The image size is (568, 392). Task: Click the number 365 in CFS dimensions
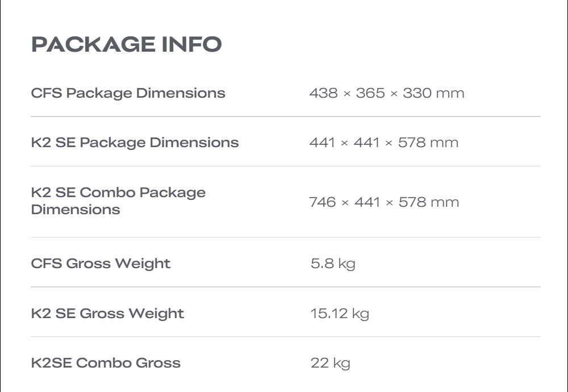click(x=370, y=93)
